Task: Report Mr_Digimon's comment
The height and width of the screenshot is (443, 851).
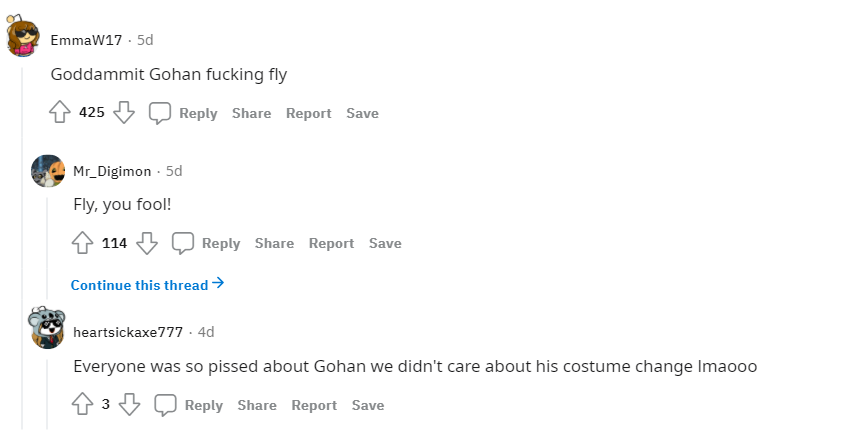Action: point(331,243)
